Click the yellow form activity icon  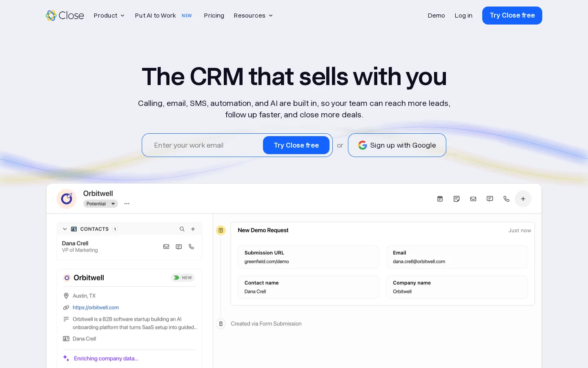click(x=221, y=230)
